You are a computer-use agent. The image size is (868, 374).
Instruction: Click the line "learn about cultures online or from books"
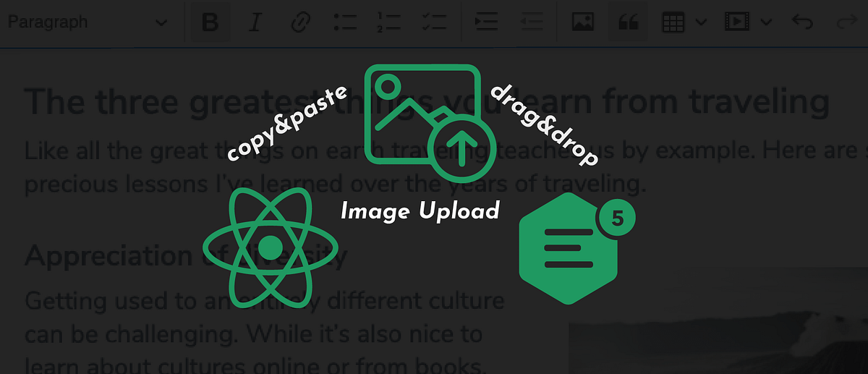(253, 365)
